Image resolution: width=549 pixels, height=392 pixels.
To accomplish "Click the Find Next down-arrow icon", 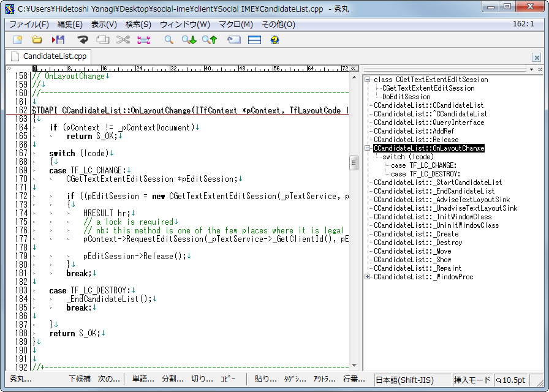I will (189, 40).
